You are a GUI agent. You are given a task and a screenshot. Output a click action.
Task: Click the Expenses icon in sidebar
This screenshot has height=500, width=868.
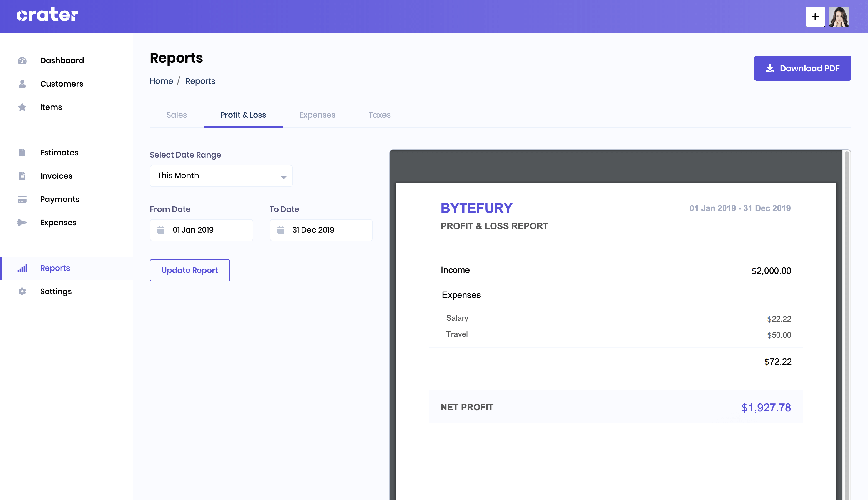pos(21,222)
